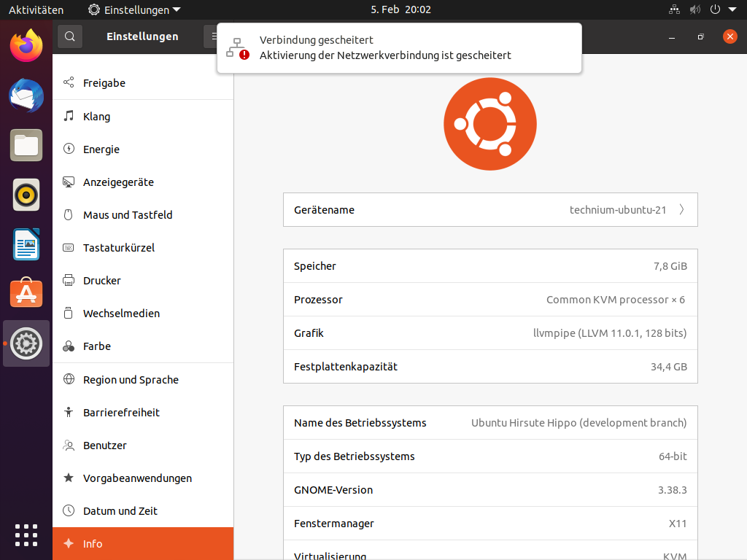Click the globe icon beside Region und Sprache
Screen dimensions: 747x560
[x=69, y=379]
